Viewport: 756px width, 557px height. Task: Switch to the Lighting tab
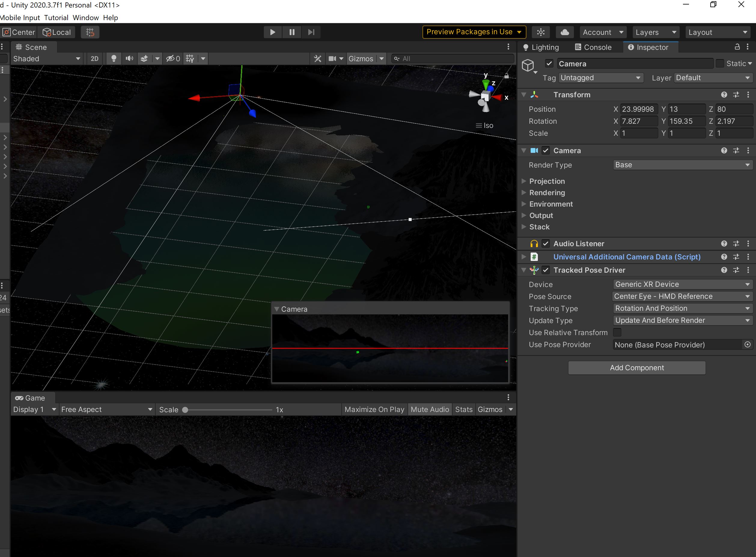point(541,47)
